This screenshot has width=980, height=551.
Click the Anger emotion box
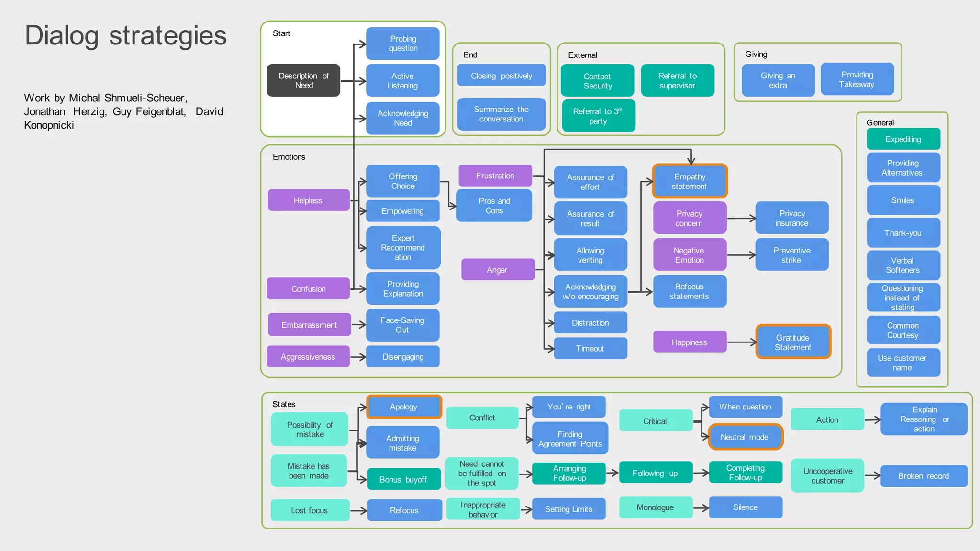pyautogui.click(x=497, y=270)
